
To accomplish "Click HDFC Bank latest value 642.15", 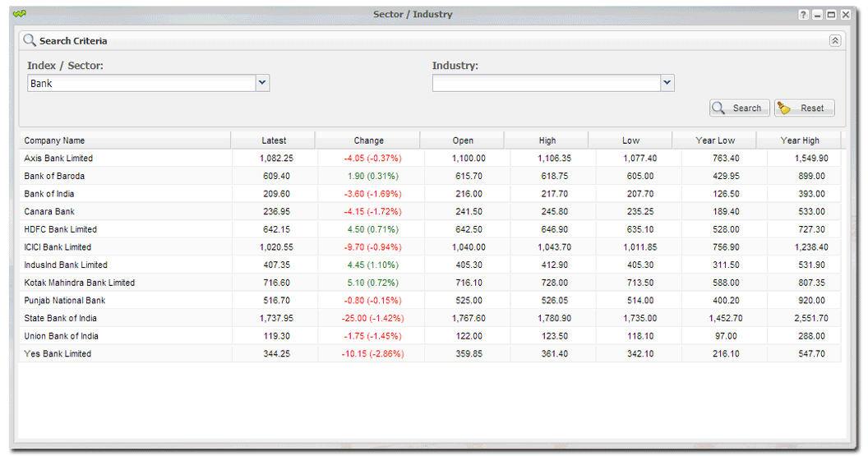I will (276, 229).
